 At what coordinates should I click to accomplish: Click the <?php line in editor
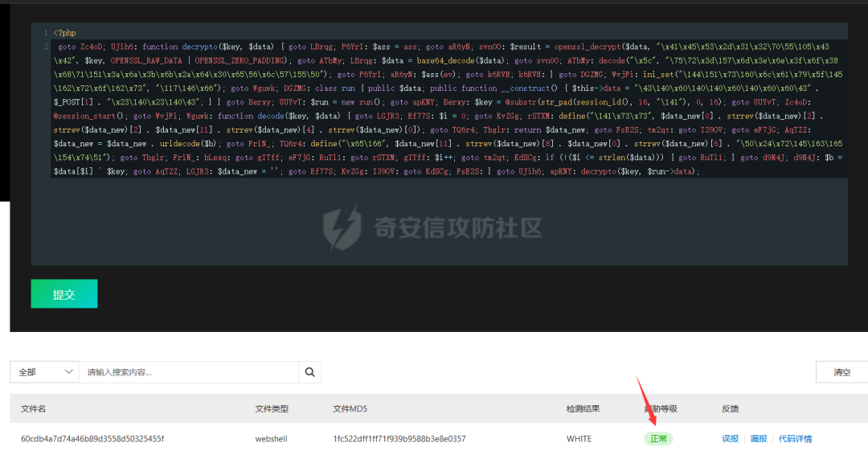point(65,33)
